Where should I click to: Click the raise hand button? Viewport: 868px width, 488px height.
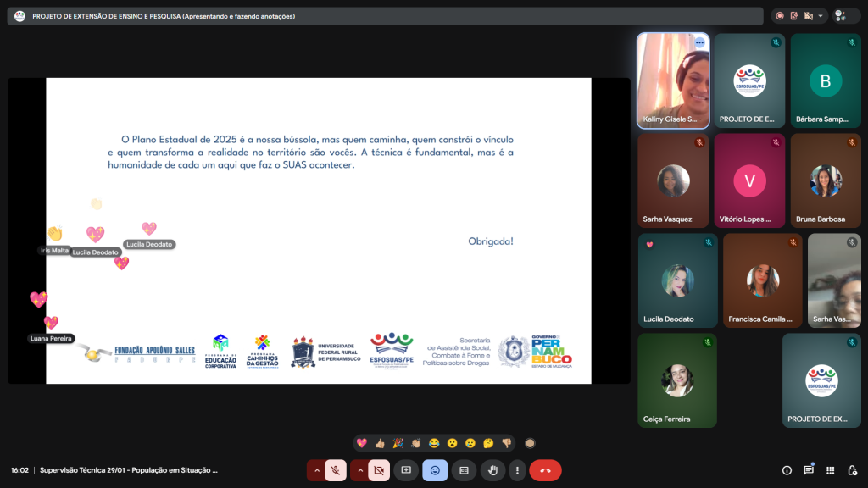tap(492, 470)
